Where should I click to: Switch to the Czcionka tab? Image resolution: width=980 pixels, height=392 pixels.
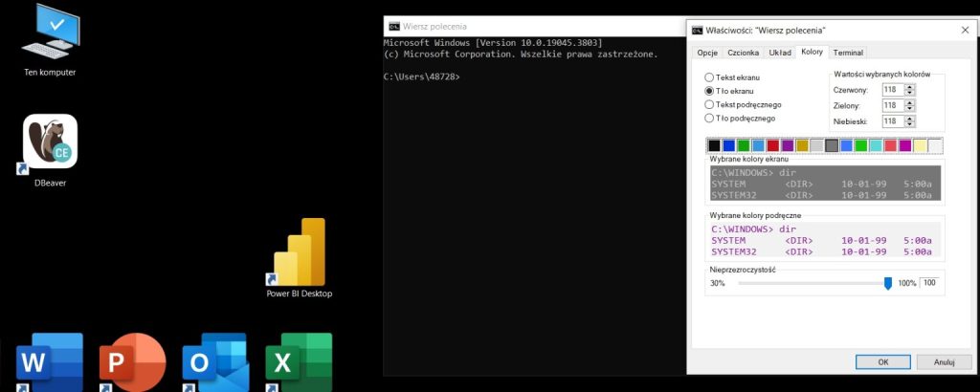coord(743,53)
